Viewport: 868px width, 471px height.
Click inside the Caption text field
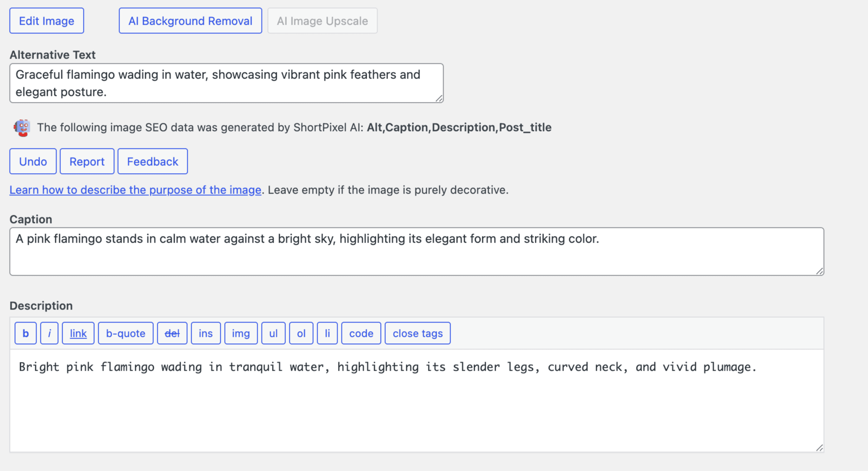point(416,256)
